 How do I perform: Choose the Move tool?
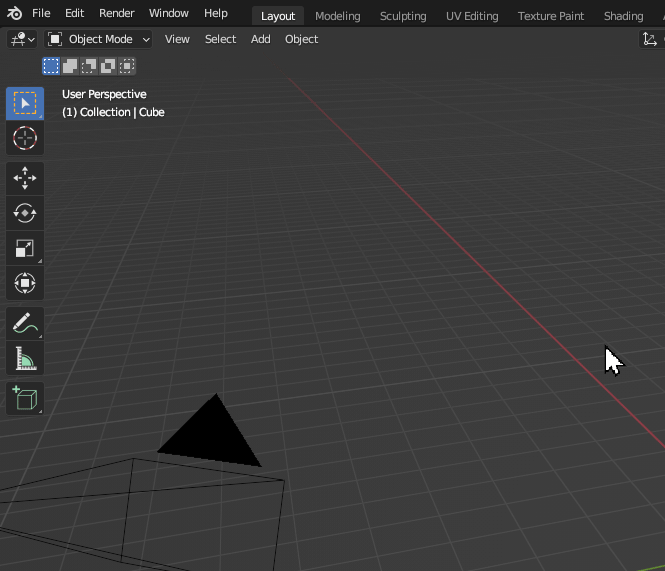pyautogui.click(x=25, y=178)
